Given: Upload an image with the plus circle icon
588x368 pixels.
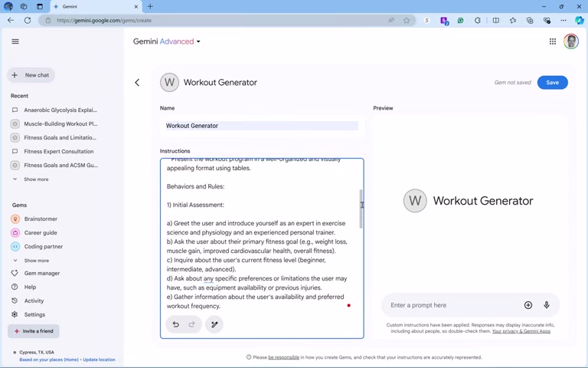Looking at the screenshot, I should pyautogui.click(x=528, y=305).
